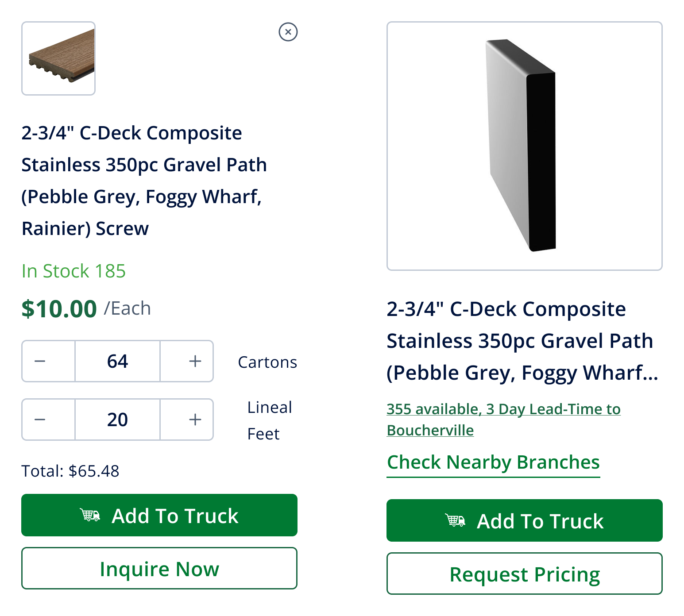Click the truck cart icon in left card

[90, 515]
